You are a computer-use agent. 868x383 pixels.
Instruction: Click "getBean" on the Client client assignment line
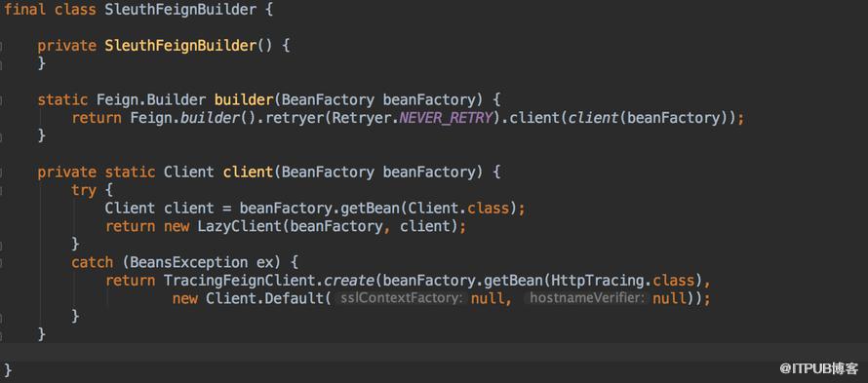(x=370, y=209)
